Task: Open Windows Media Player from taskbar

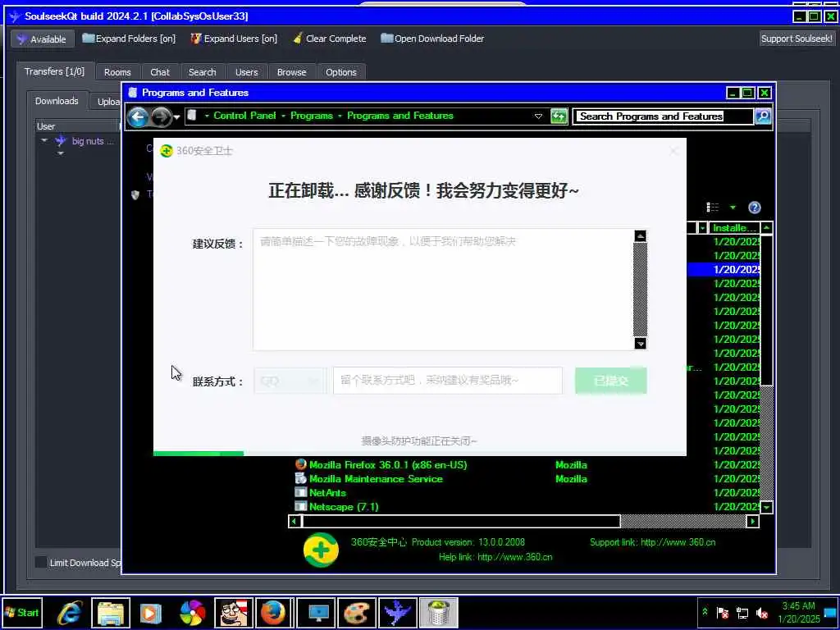Action: click(x=151, y=613)
